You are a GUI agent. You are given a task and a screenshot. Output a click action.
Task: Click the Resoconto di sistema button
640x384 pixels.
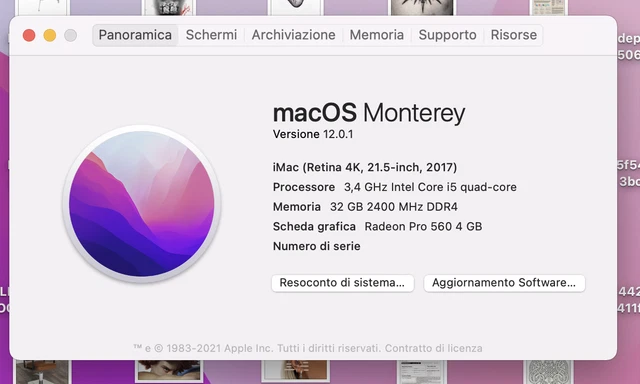pos(342,283)
